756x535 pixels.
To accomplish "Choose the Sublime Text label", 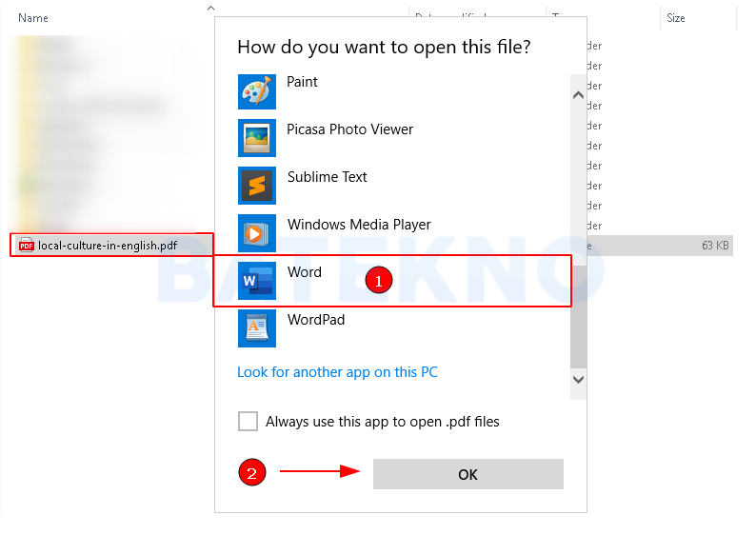I will (328, 177).
